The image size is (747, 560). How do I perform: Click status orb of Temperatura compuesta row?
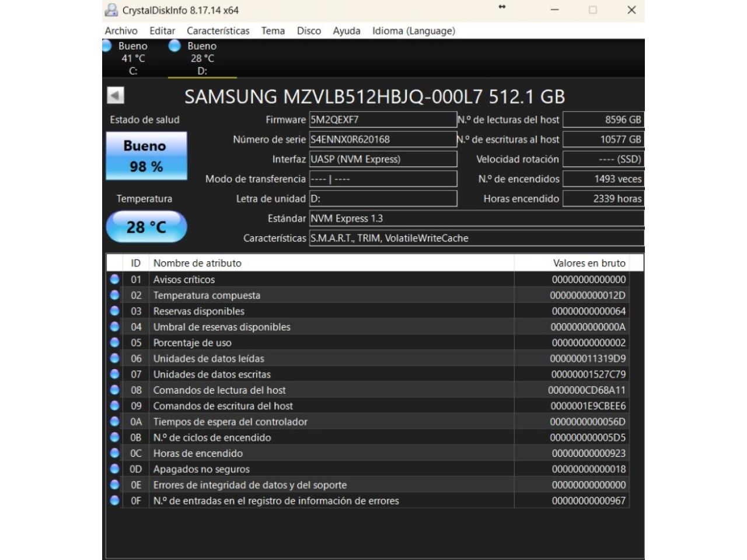point(114,295)
